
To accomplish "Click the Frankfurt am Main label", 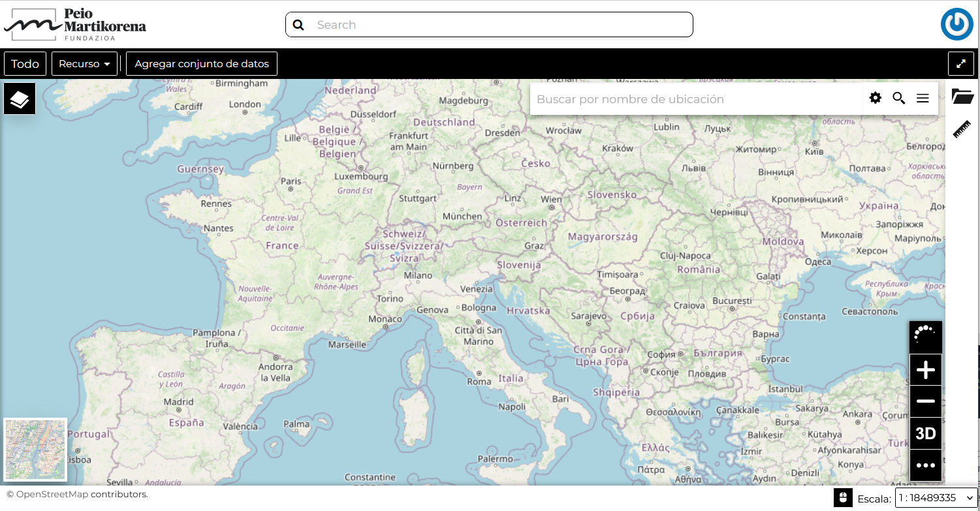I will pos(409,141).
